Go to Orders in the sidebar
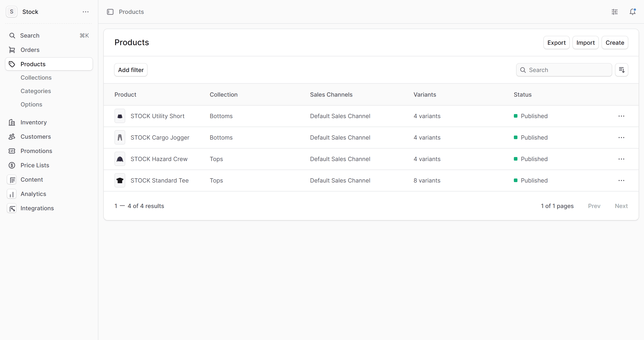 [49, 50]
